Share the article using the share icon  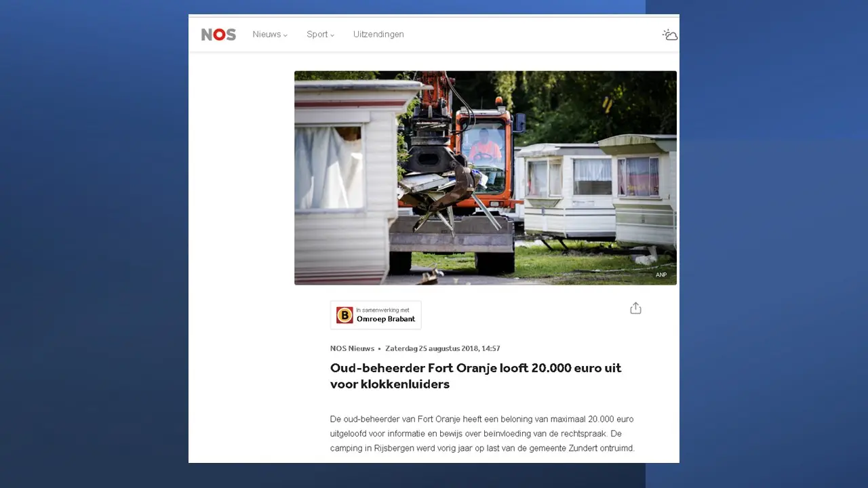[x=635, y=308]
